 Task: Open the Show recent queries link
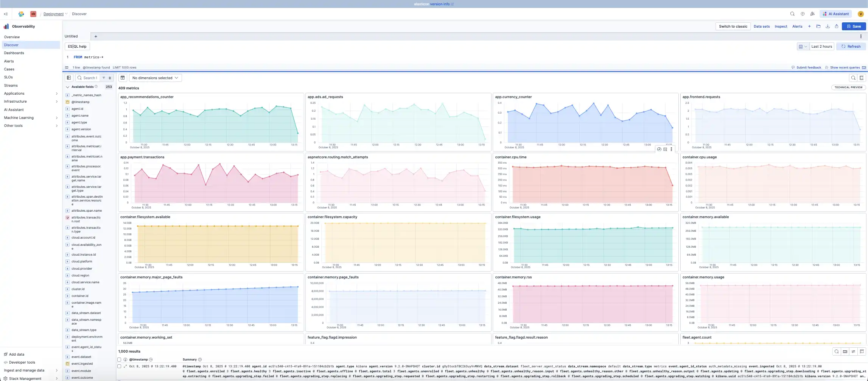point(843,67)
